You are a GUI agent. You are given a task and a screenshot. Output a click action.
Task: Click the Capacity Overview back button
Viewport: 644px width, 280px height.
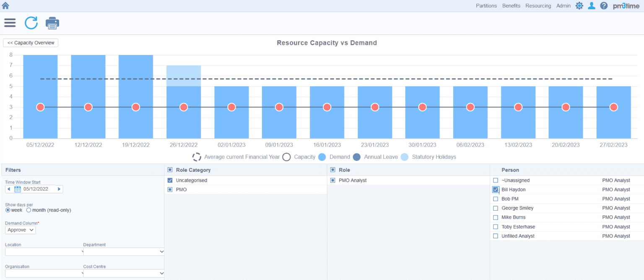pos(30,42)
